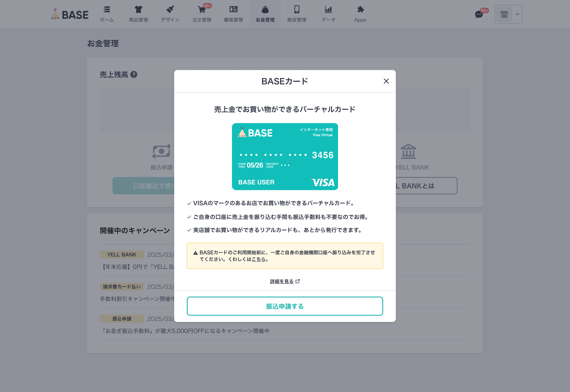Click the VISAのマーク bullet text

click(x=274, y=203)
